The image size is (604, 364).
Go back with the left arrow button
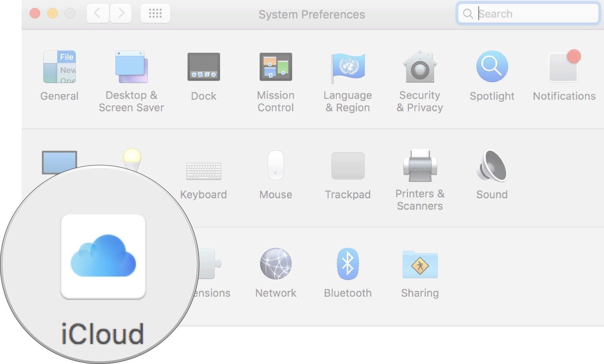97,13
